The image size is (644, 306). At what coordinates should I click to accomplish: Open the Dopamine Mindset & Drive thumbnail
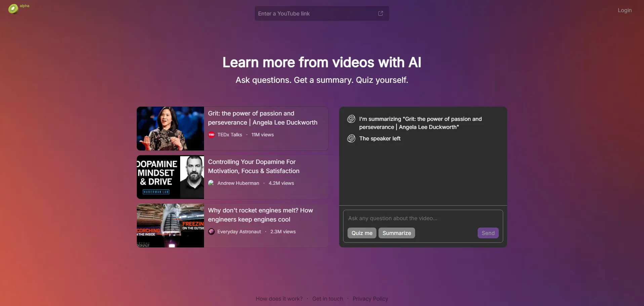coord(170,177)
